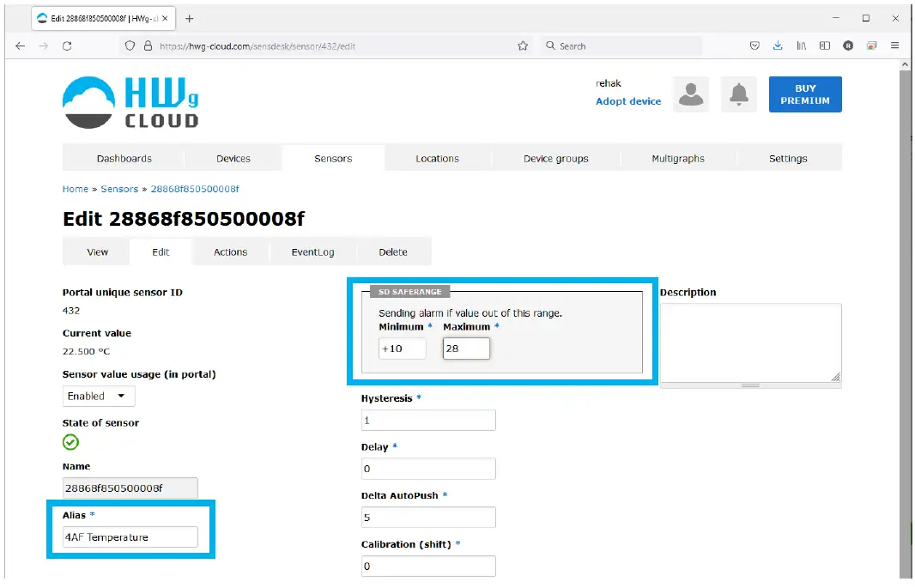This screenshot has height=588, width=915.
Task: Click the round account icon in toolbar
Action: coord(848,45)
